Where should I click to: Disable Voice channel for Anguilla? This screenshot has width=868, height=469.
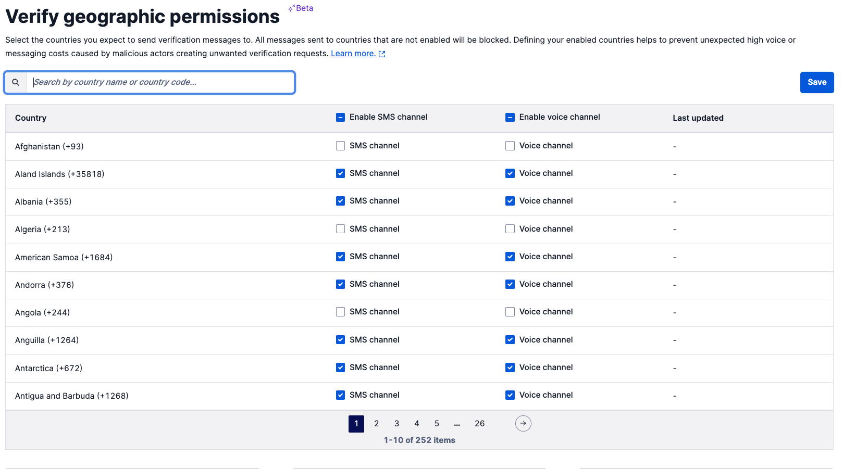coord(510,340)
